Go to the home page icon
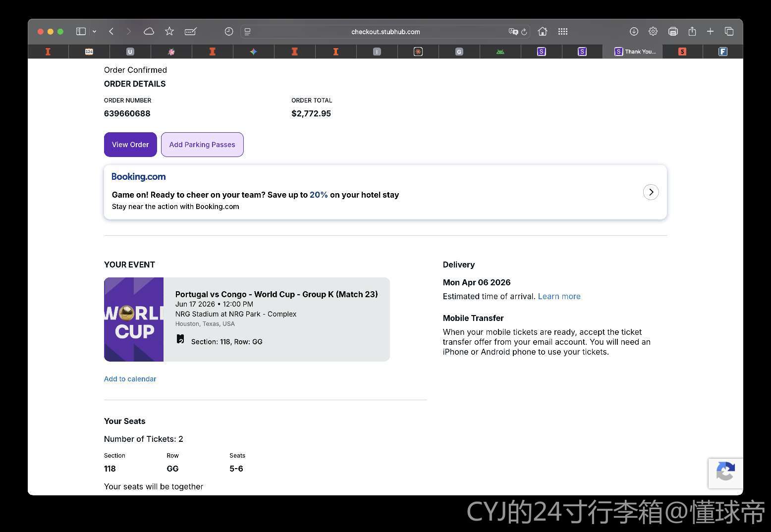 point(543,31)
